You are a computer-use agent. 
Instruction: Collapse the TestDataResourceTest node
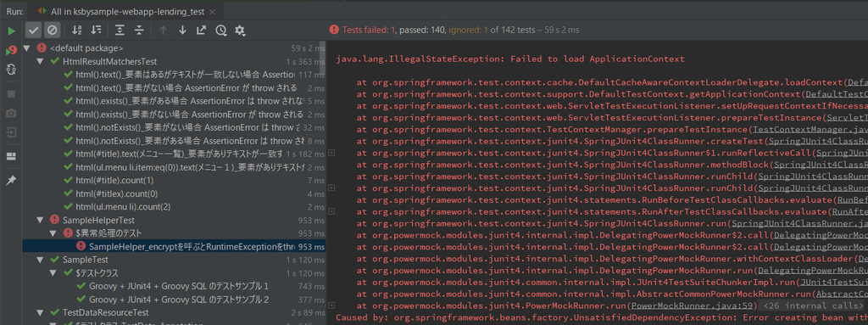(39, 313)
